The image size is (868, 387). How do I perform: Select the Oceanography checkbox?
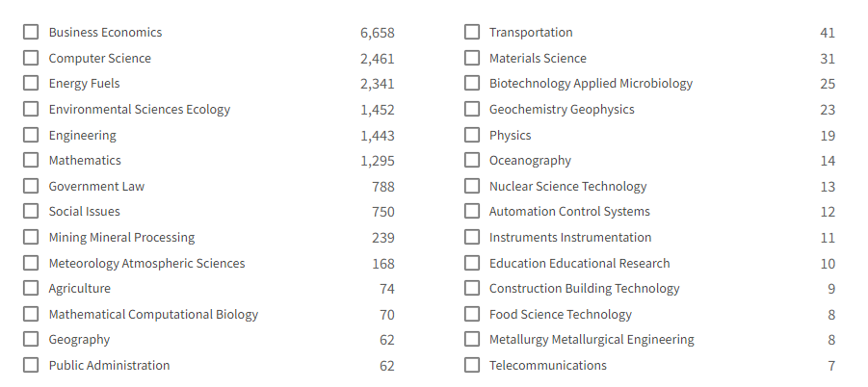coord(472,161)
